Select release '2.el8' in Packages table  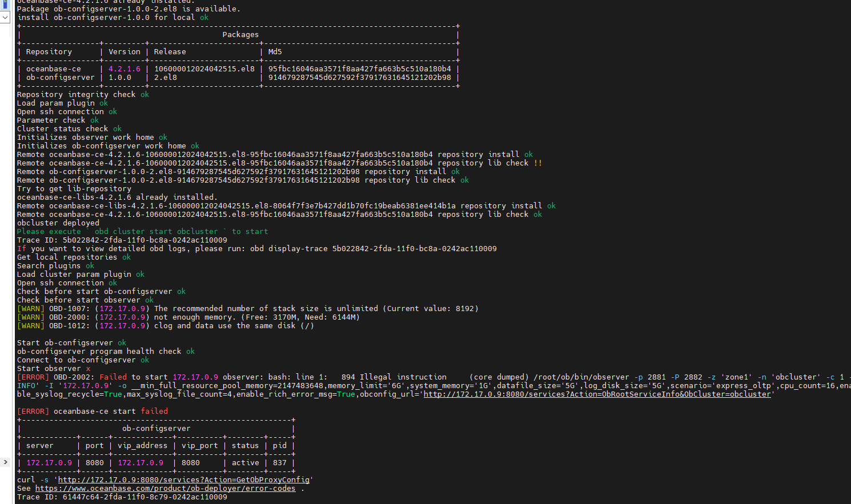click(x=166, y=78)
